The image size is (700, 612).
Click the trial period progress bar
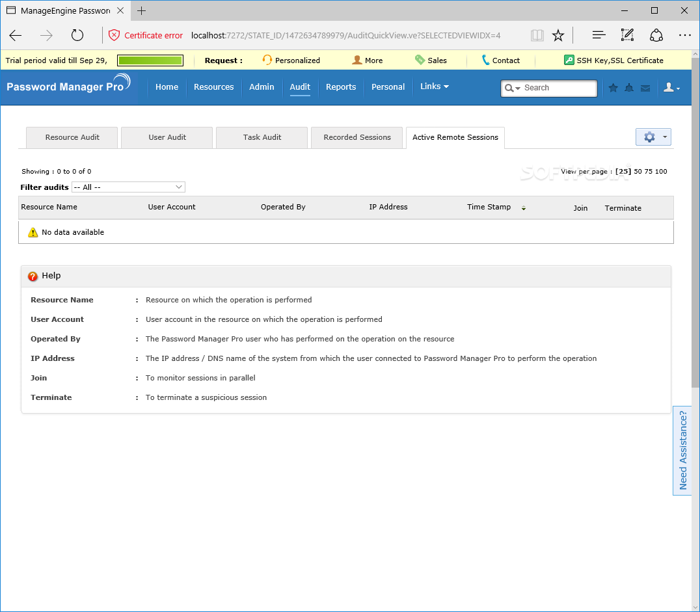[150, 60]
